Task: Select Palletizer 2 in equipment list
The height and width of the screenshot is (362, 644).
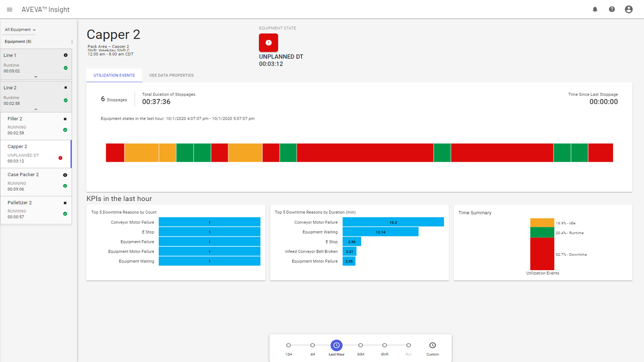Action: (20, 203)
